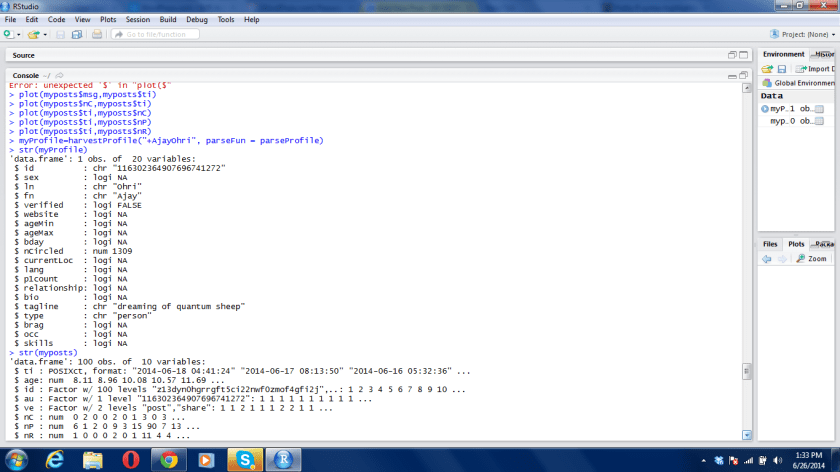Click the Save workspace icon in Environment
Viewport: 840px width, 472px height.
(782, 69)
